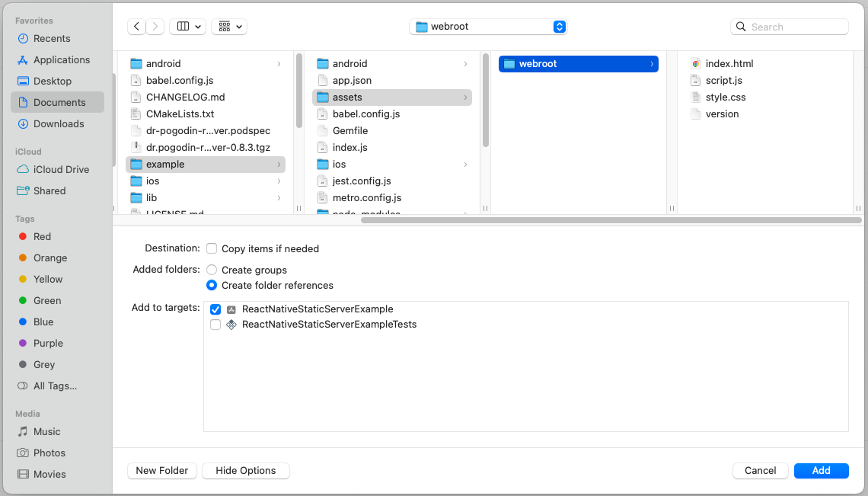Open the column view mode selector

click(187, 27)
